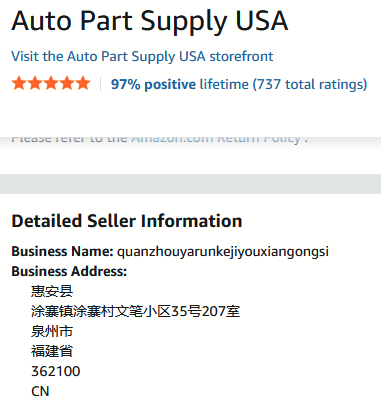Click the Auto Part Supply USA page title

coord(150,22)
